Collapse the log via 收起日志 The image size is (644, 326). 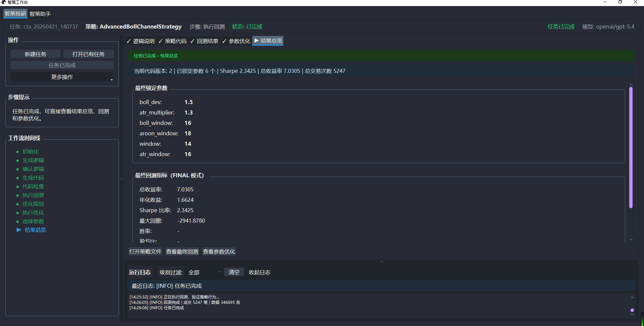tap(260, 272)
